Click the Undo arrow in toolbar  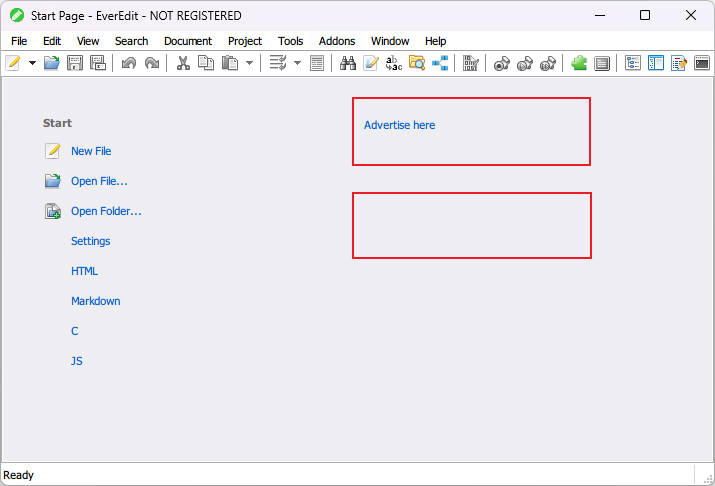pos(129,63)
